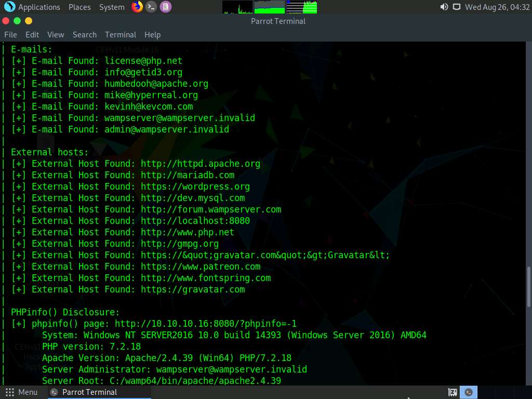Click the https://gravatar.com host line
This screenshot has width=532, height=399.
click(193, 289)
